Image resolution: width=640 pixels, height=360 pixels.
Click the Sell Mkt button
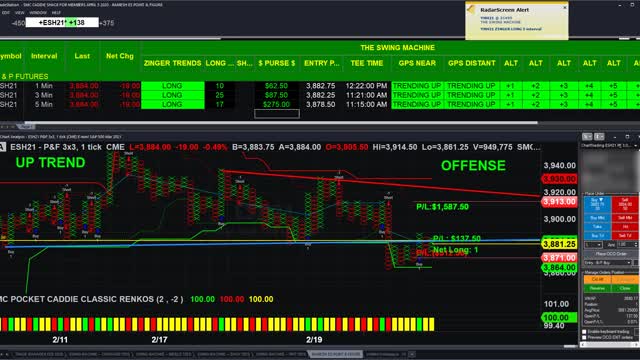click(625, 218)
